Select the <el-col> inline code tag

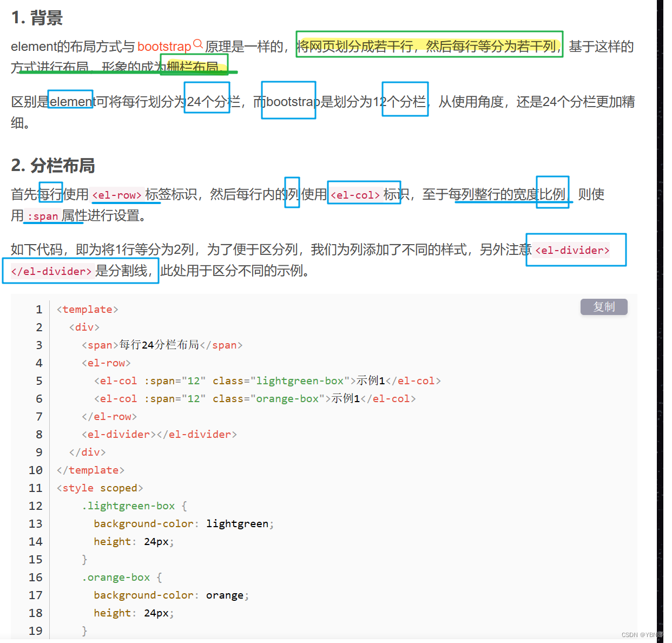355,195
